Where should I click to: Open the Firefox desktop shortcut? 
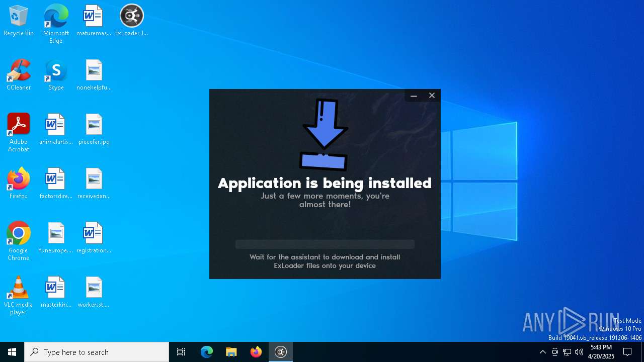click(19, 184)
